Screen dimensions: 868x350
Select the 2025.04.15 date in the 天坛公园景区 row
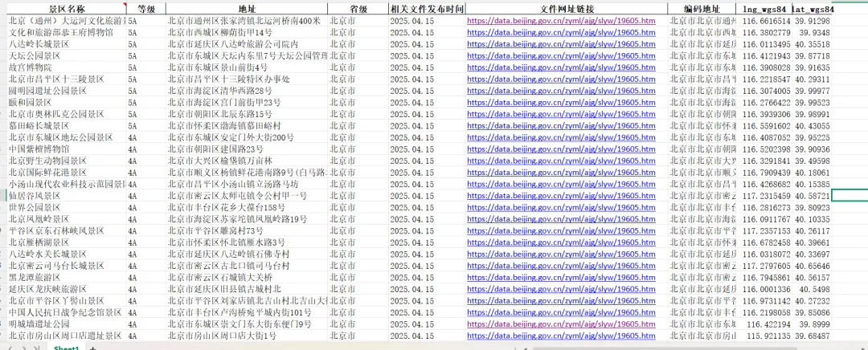[x=427, y=56]
